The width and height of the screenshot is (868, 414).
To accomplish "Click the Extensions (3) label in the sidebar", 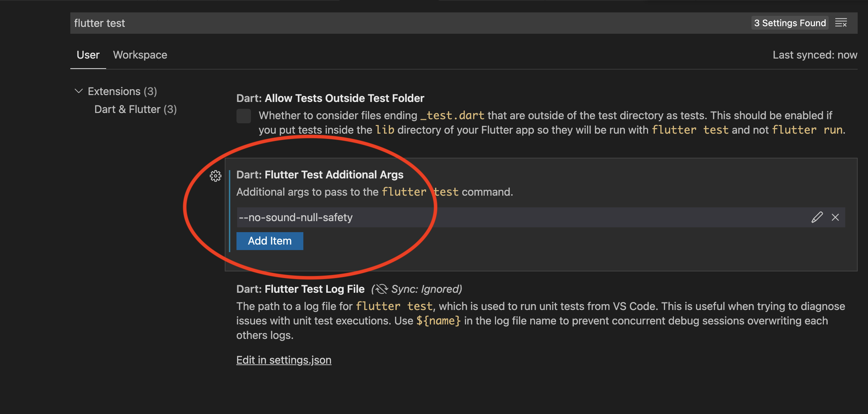I will pyautogui.click(x=122, y=91).
